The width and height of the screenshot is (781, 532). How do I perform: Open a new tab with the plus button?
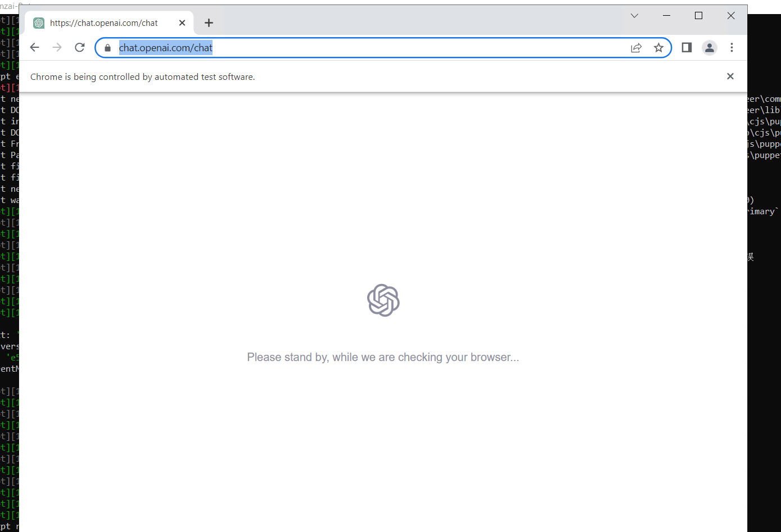pyautogui.click(x=209, y=23)
